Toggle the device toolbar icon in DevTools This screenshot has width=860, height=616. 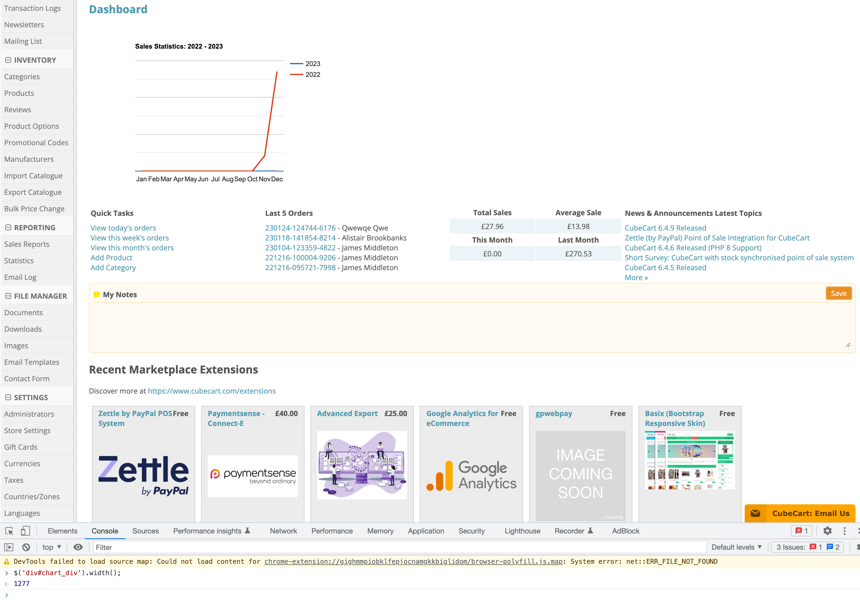click(25, 531)
